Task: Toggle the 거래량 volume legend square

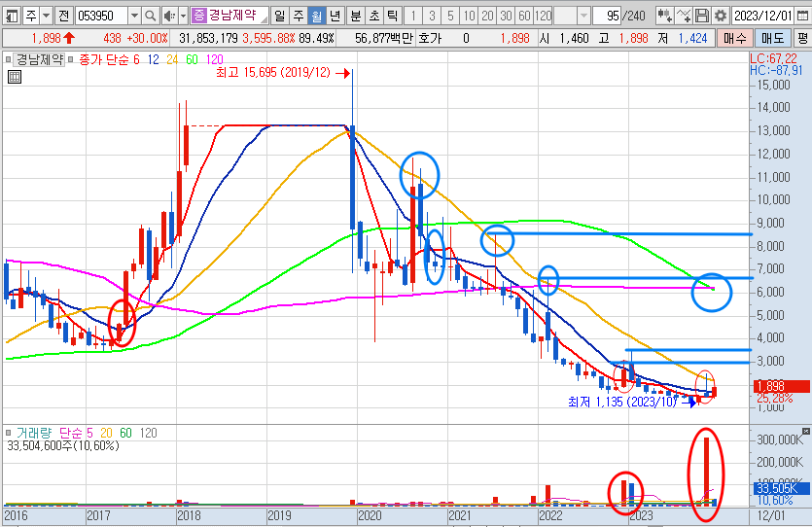Action: tap(9, 433)
